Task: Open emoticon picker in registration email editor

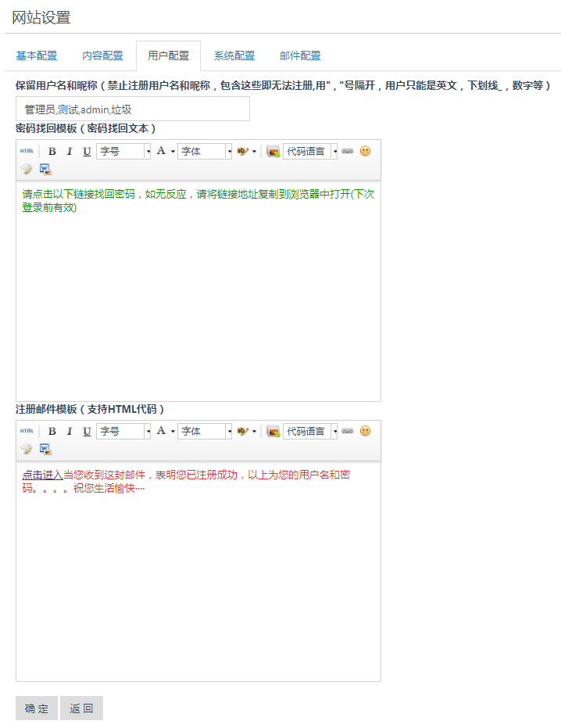Action: [x=365, y=431]
